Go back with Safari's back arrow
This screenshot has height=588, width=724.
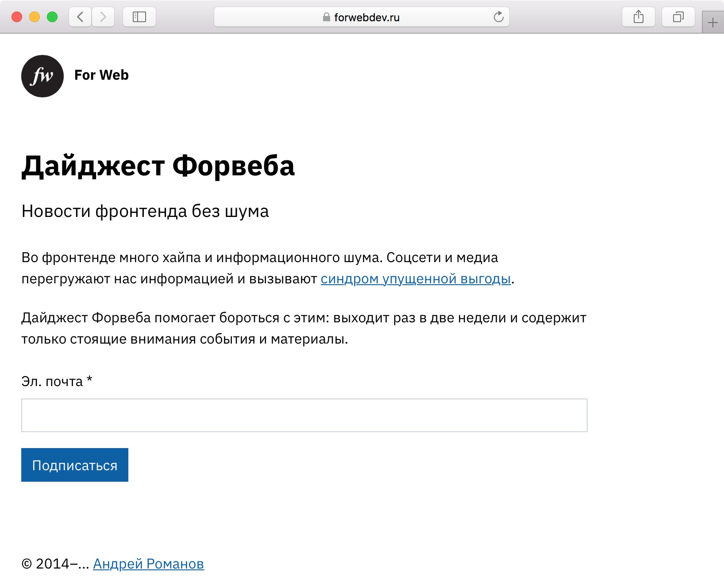click(80, 17)
